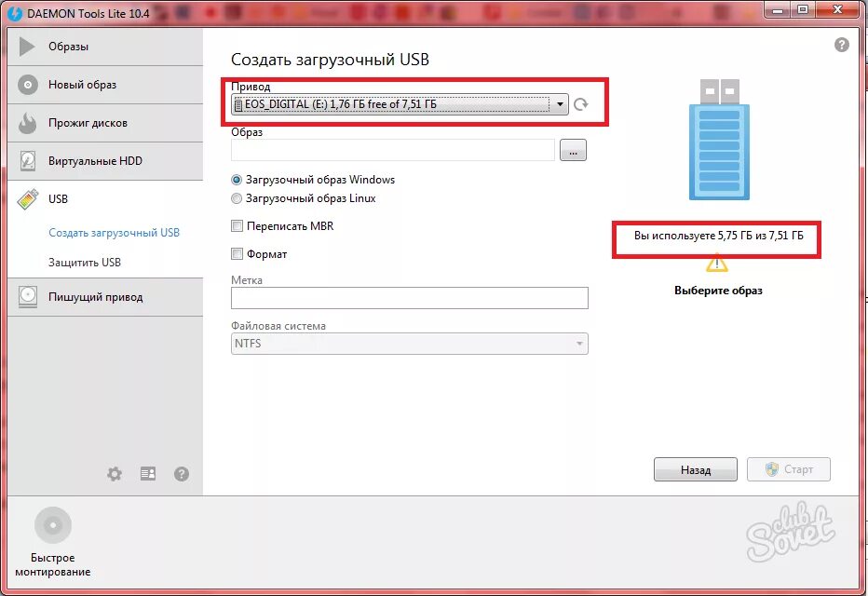Select the USB menu item
868x596 pixels.
[x=105, y=199]
